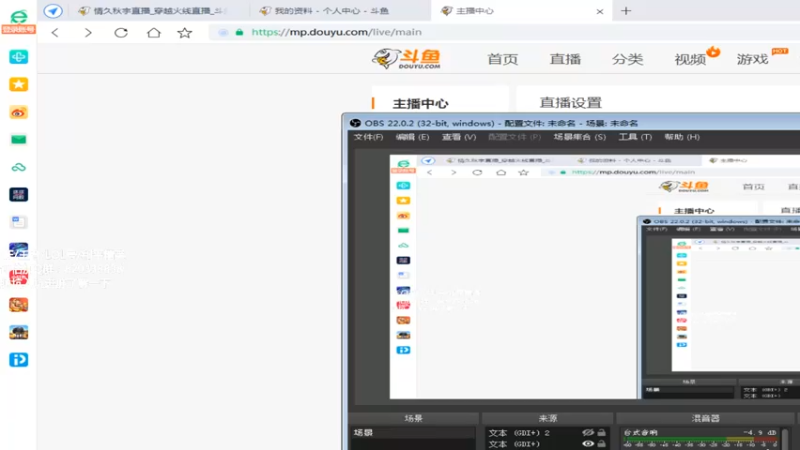This screenshot has width=800, height=450.
Task: Click the faint shield icon in the address bar
Action: point(223,32)
